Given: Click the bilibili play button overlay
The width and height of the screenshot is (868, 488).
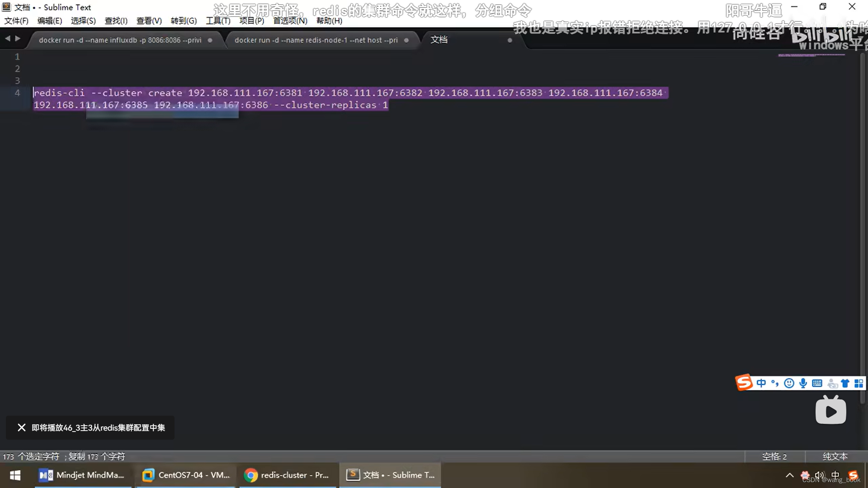Looking at the screenshot, I should point(830,411).
